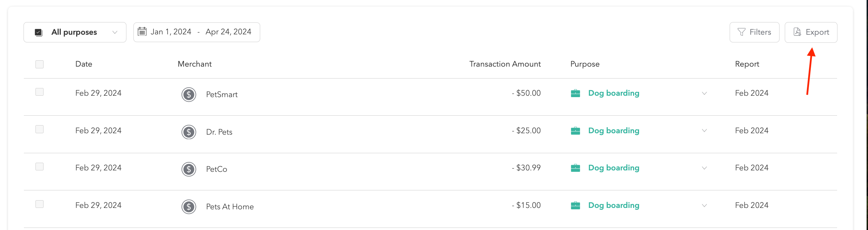This screenshot has height=230, width=868.
Task: Click the Dog boarding link for Pets At Home
Action: tap(613, 205)
